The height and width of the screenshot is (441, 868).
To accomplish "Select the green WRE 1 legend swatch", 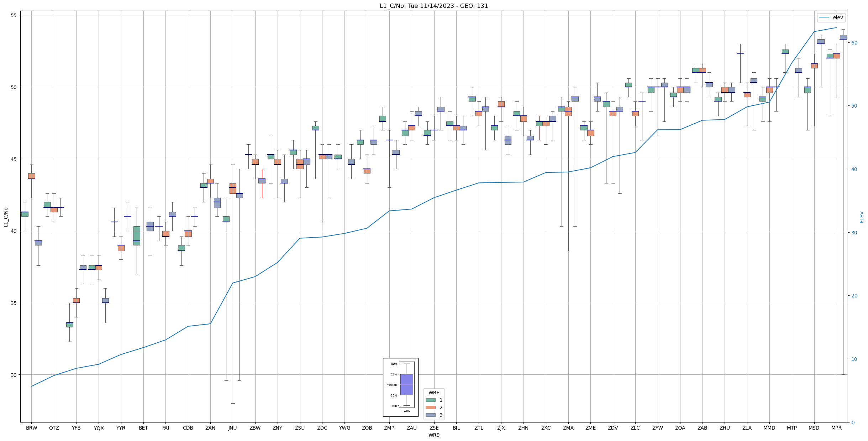I will coord(431,400).
